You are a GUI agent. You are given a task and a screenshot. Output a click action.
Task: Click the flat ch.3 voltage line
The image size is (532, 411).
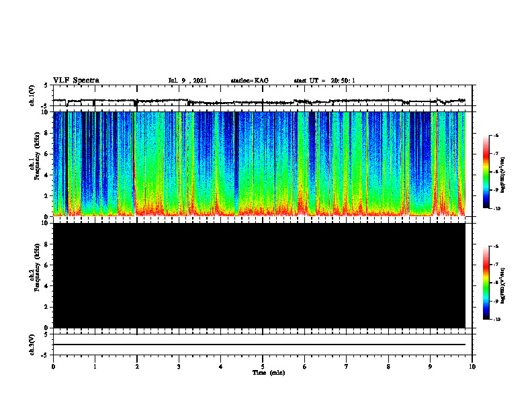click(x=259, y=345)
